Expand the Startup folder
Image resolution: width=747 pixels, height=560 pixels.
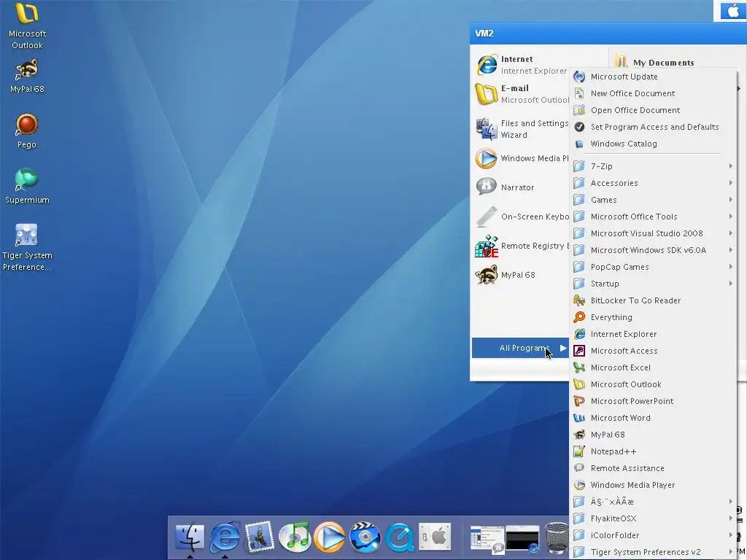(x=653, y=284)
